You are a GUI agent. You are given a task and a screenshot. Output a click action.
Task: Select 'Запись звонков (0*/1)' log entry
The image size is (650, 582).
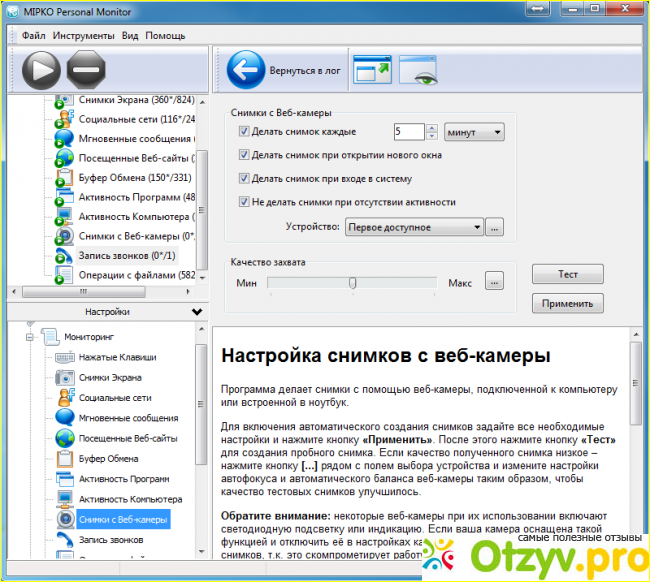click(127, 255)
